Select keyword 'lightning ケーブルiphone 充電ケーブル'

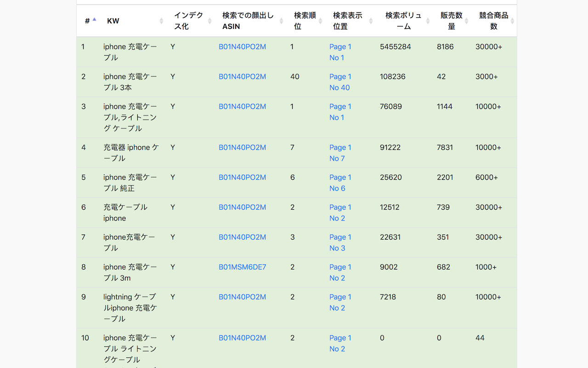pos(130,308)
